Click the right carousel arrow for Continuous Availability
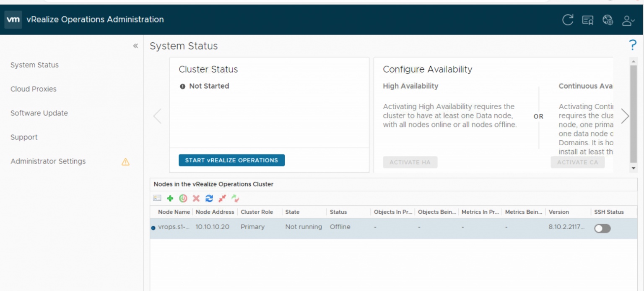The image size is (644, 291). pos(625,116)
